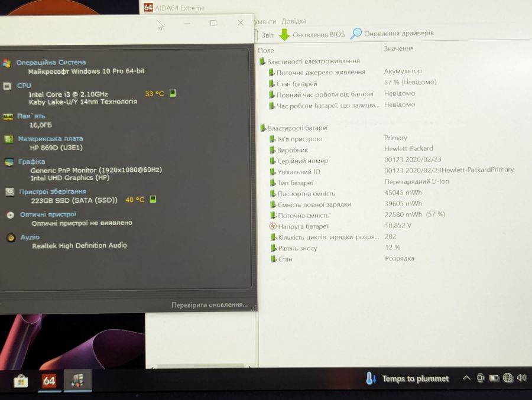Select the Кількість циклів зарядки row

pyautogui.click(x=333, y=237)
